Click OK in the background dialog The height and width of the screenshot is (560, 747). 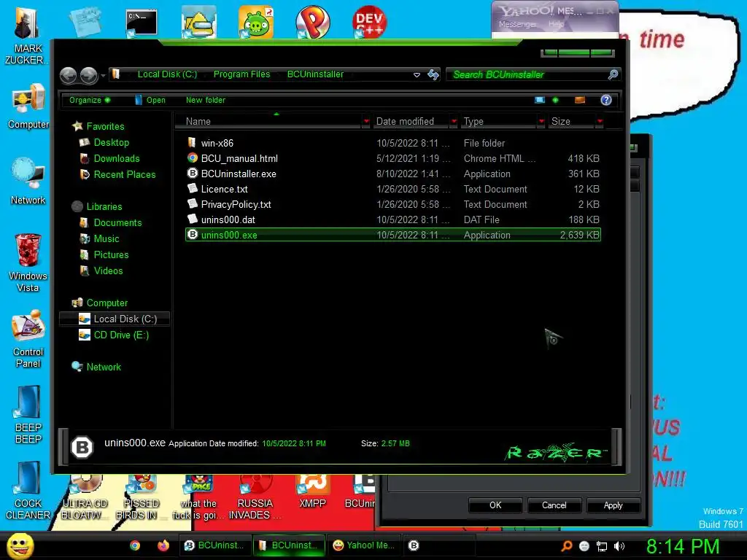[x=495, y=505]
